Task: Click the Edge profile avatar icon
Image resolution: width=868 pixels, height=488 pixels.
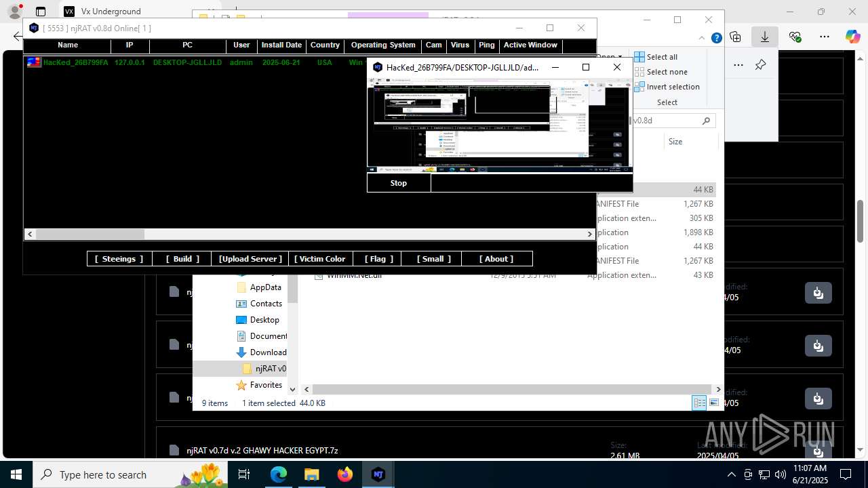Action: click(x=14, y=12)
